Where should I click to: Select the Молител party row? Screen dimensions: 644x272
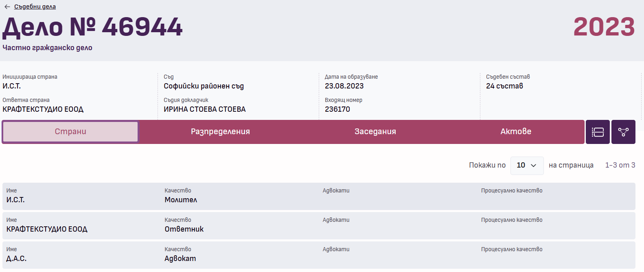[x=318, y=196]
